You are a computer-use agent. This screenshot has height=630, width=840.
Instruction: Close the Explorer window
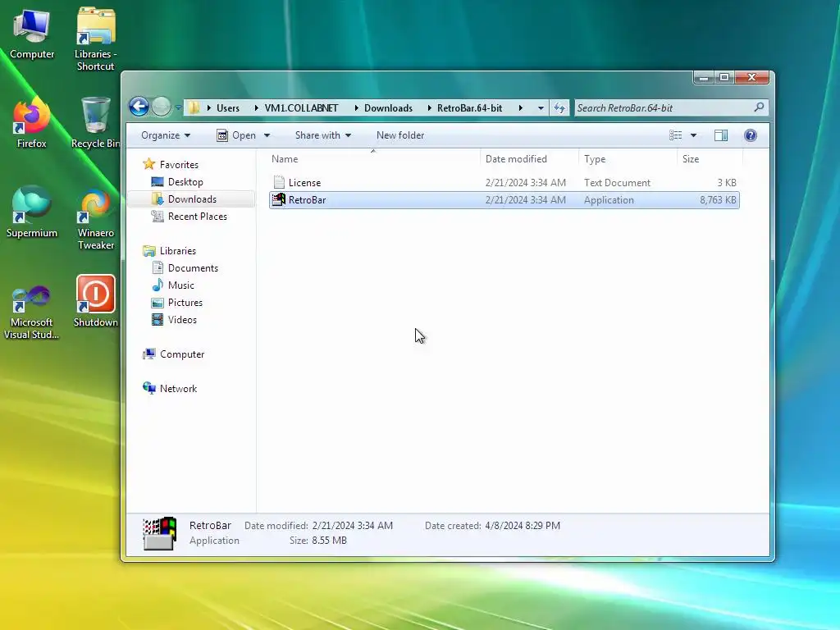pyautogui.click(x=751, y=78)
